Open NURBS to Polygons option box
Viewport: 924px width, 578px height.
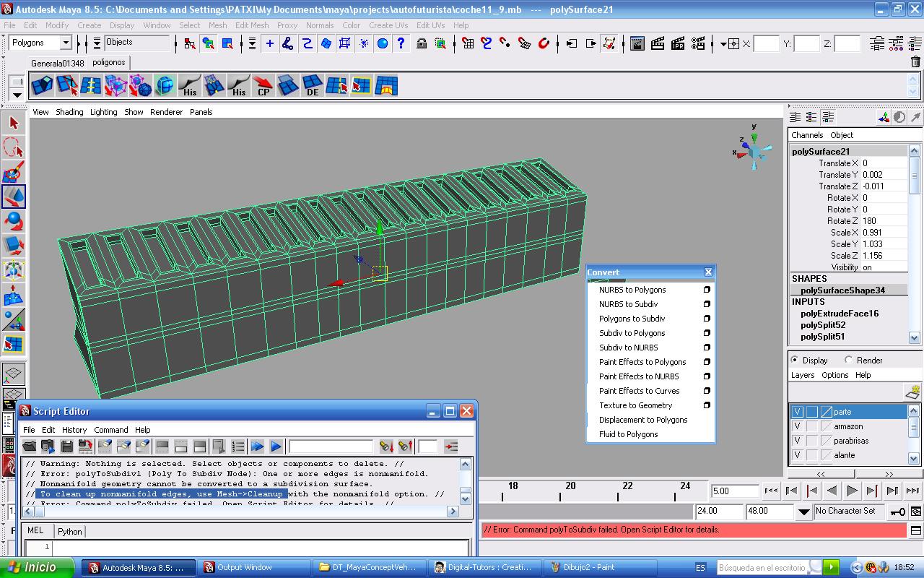pyautogui.click(x=707, y=290)
